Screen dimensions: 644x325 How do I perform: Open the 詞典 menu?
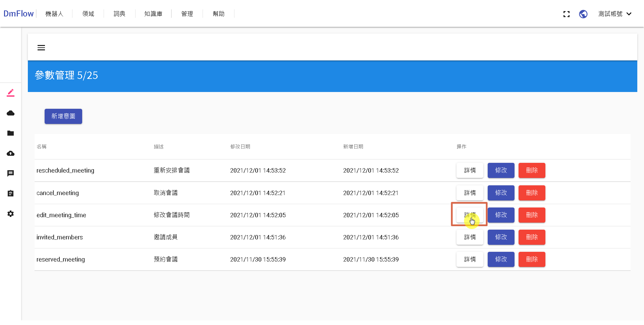[x=119, y=14]
